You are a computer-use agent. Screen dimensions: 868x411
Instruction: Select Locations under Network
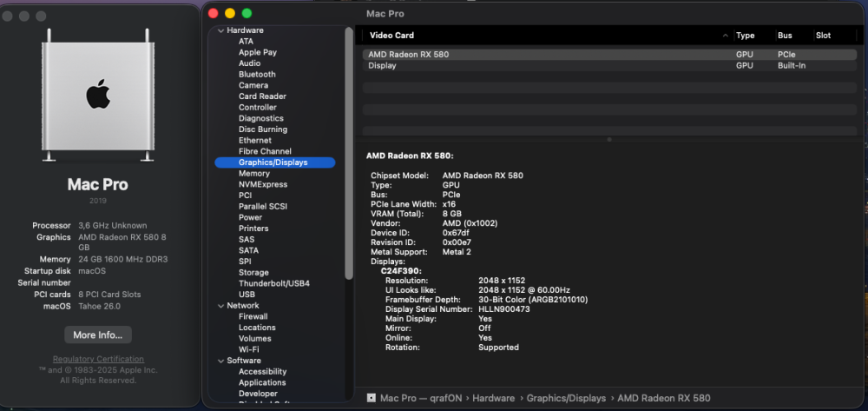point(257,328)
